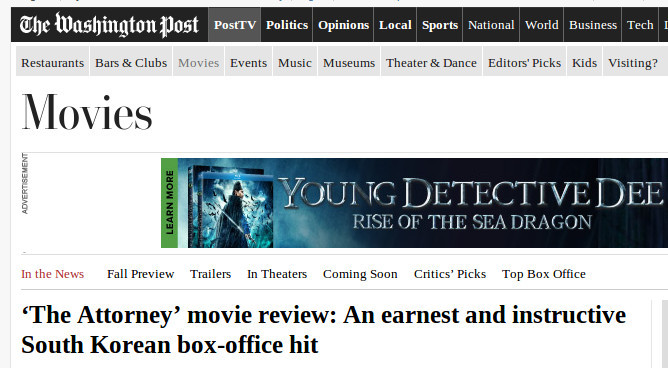
Task: Open the Music tab
Action: coord(295,63)
